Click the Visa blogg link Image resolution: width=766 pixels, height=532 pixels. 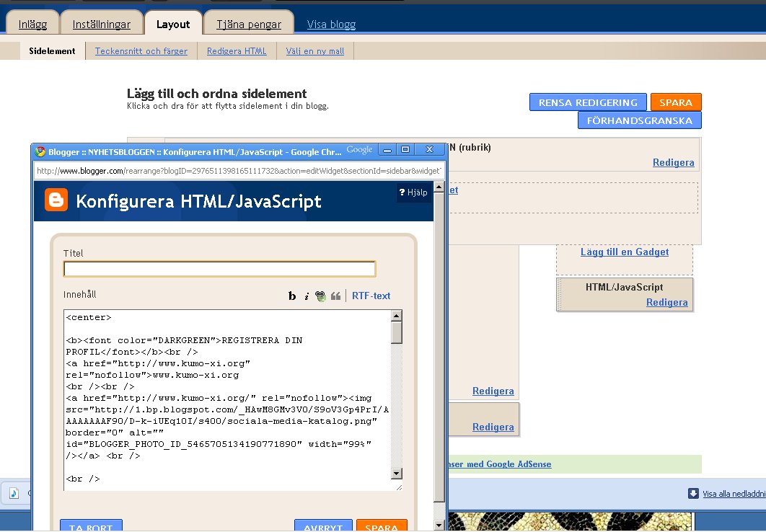pyautogui.click(x=331, y=24)
